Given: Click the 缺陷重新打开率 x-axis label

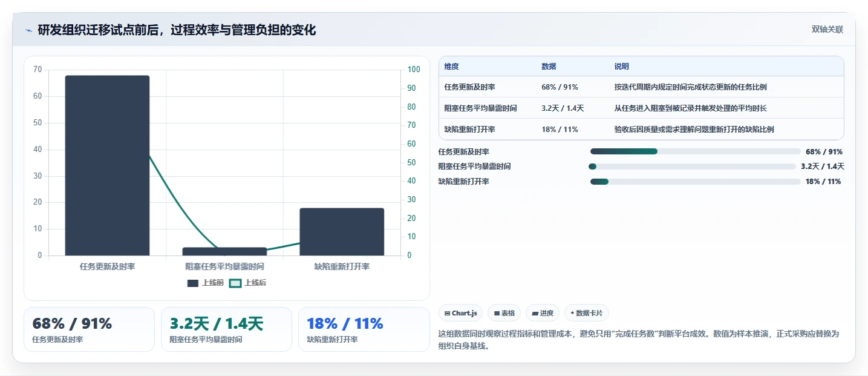Looking at the screenshot, I should click(x=342, y=266).
